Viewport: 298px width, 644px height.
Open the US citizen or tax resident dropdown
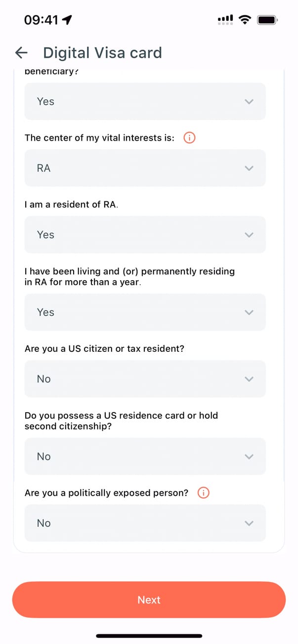tap(145, 379)
